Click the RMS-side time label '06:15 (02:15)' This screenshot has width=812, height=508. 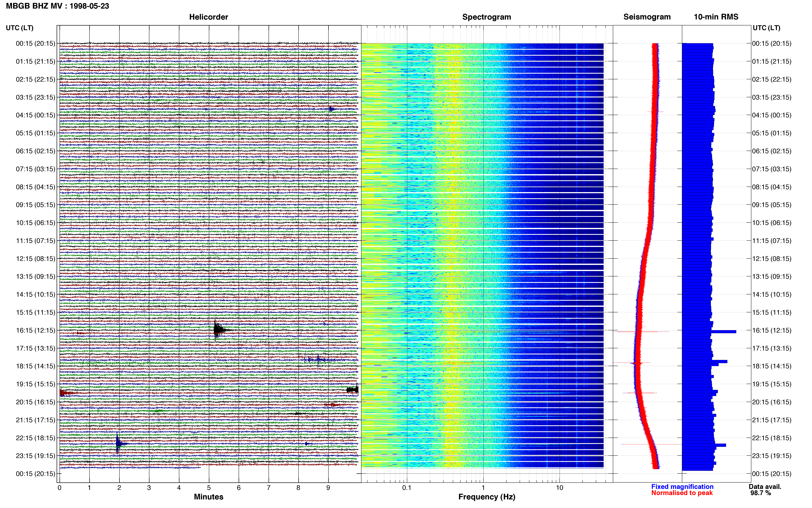(772, 151)
